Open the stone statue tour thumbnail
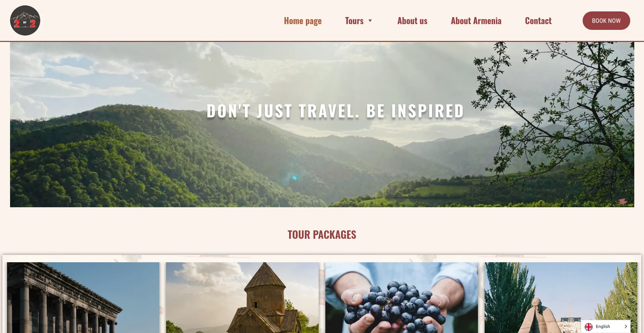644x333 pixels. coord(561,297)
